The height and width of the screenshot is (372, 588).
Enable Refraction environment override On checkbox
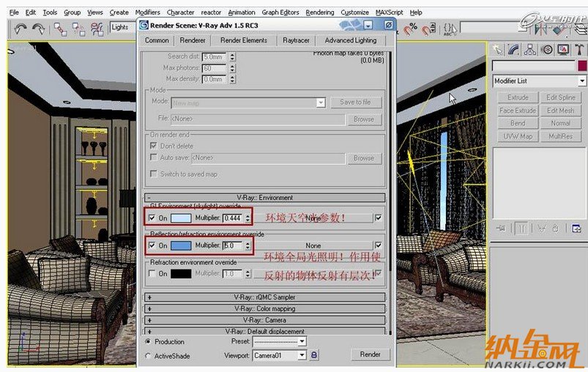point(152,273)
